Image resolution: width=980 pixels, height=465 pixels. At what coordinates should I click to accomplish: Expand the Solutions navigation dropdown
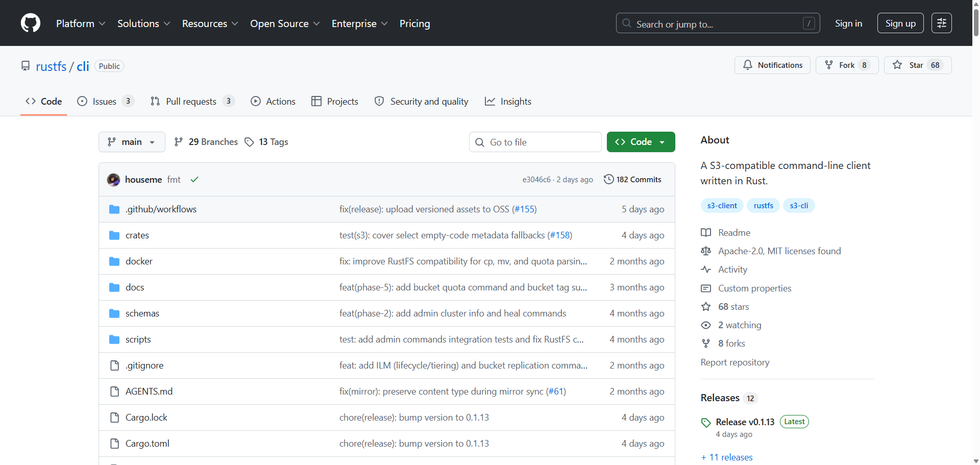(x=144, y=23)
